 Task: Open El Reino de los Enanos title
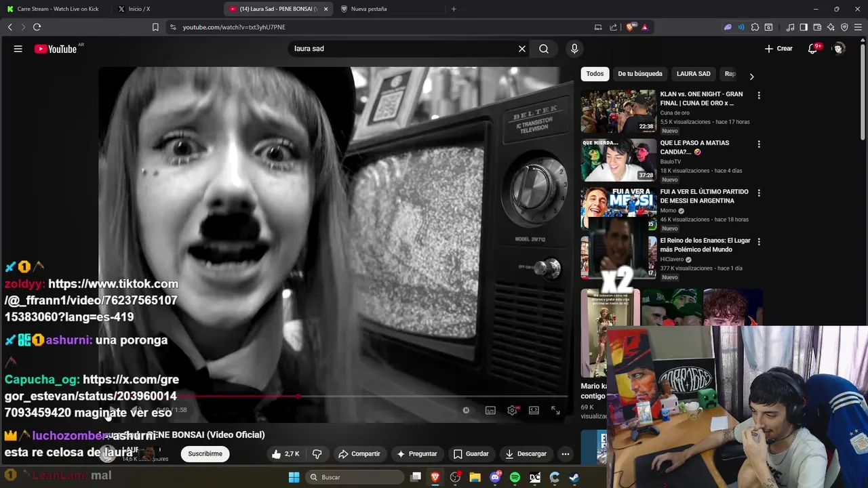click(x=705, y=245)
